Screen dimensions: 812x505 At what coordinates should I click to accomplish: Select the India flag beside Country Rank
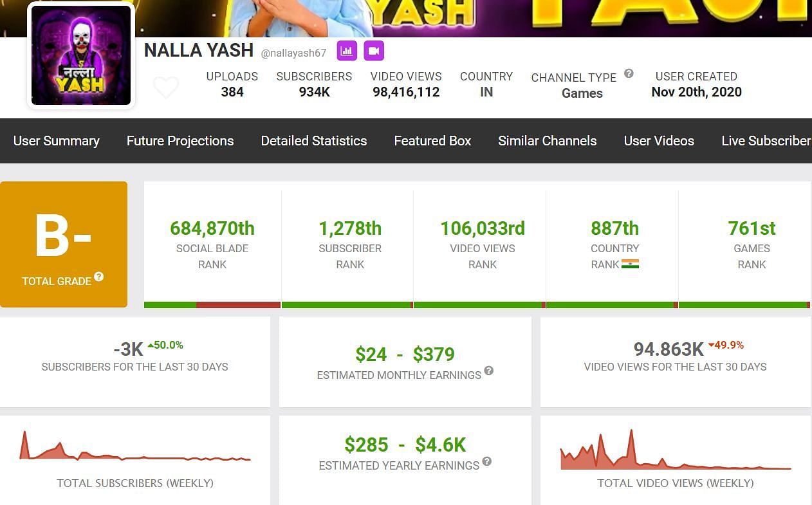[x=631, y=264]
